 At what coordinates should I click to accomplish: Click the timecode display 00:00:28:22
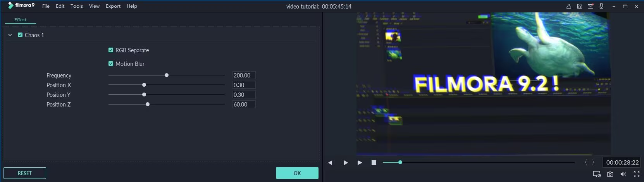622,163
